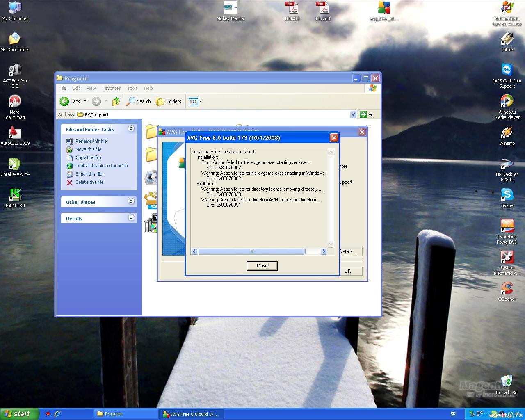Open My Computer desktop icon

pyautogui.click(x=15, y=11)
